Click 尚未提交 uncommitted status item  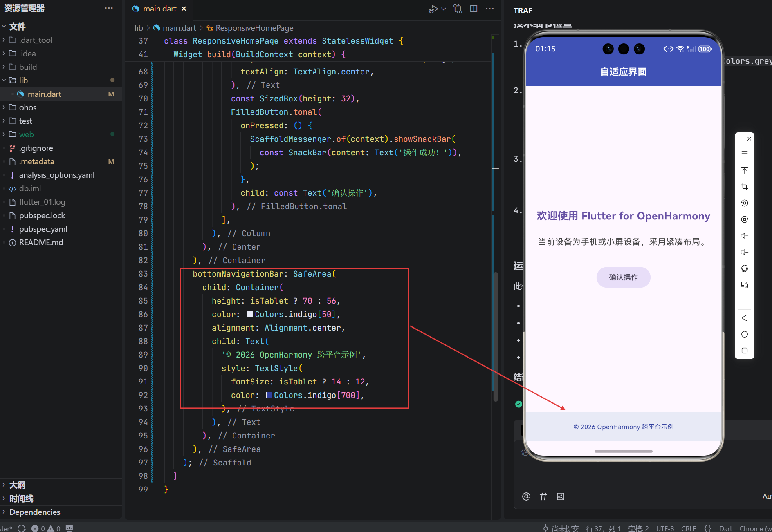pos(561,528)
